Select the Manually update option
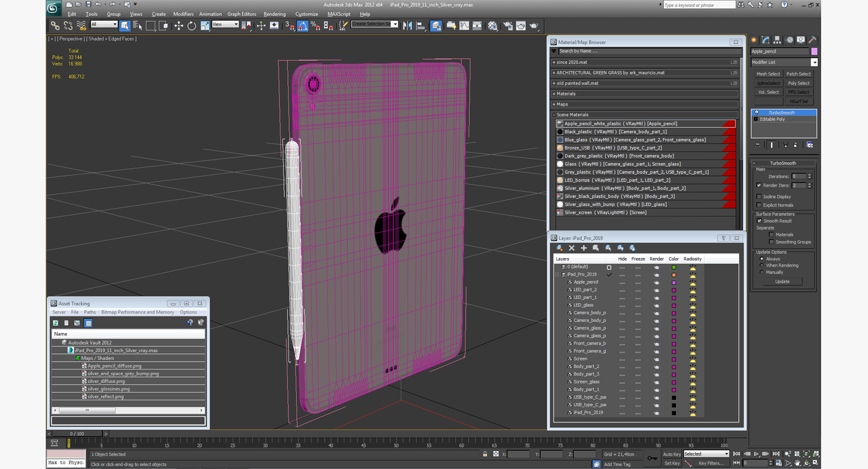Image resolution: width=868 pixels, height=469 pixels. tap(762, 272)
